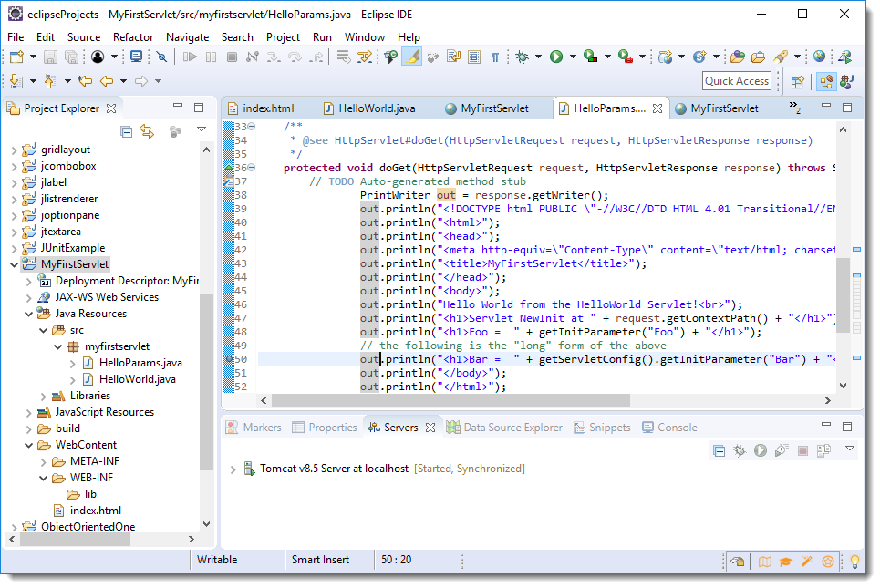Image resolution: width=880 pixels, height=588 pixels.
Task: Click the Previous Annotation arrow icon
Action: click(x=50, y=81)
